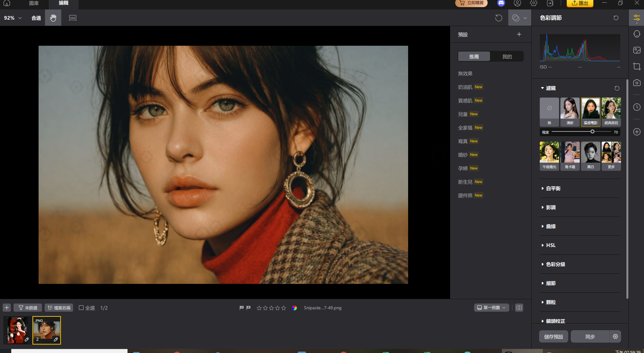Click the 儲存預設 button
Viewport: 644px width, 353px height.
(553, 336)
